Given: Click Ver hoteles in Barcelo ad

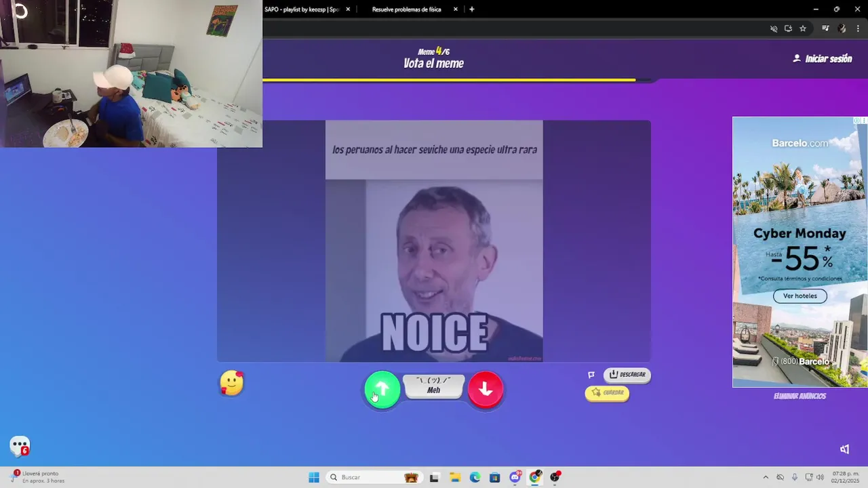Looking at the screenshot, I should click(x=800, y=296).
